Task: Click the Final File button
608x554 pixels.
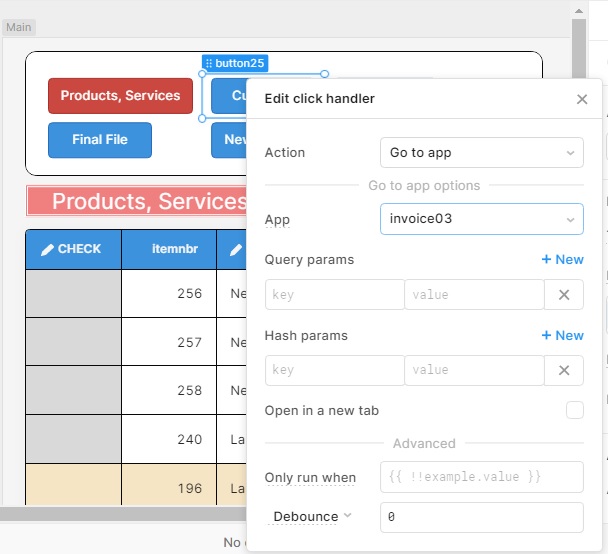Action: point(100,140)
